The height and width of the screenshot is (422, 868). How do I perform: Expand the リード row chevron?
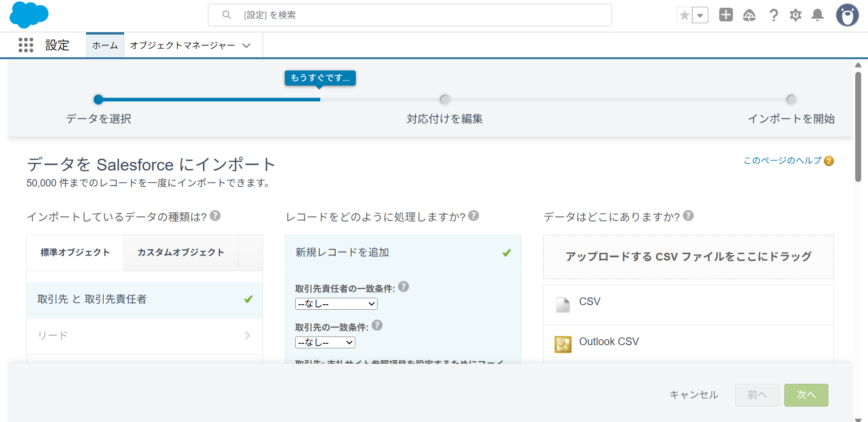coord(247,336)
